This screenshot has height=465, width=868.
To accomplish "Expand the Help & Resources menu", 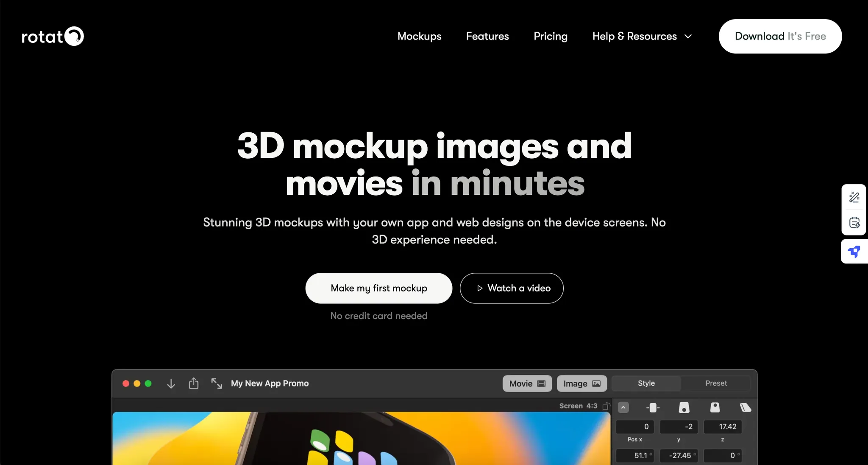I will click(642, 36).
